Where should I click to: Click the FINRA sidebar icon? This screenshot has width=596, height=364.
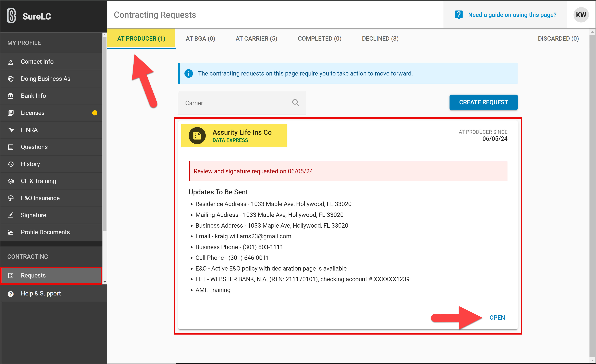(x=11, y=130)
